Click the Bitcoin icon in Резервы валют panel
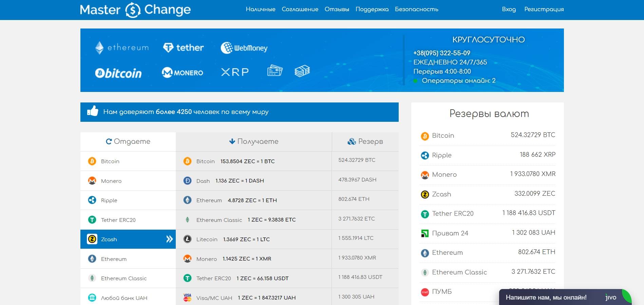 (425, 136)
